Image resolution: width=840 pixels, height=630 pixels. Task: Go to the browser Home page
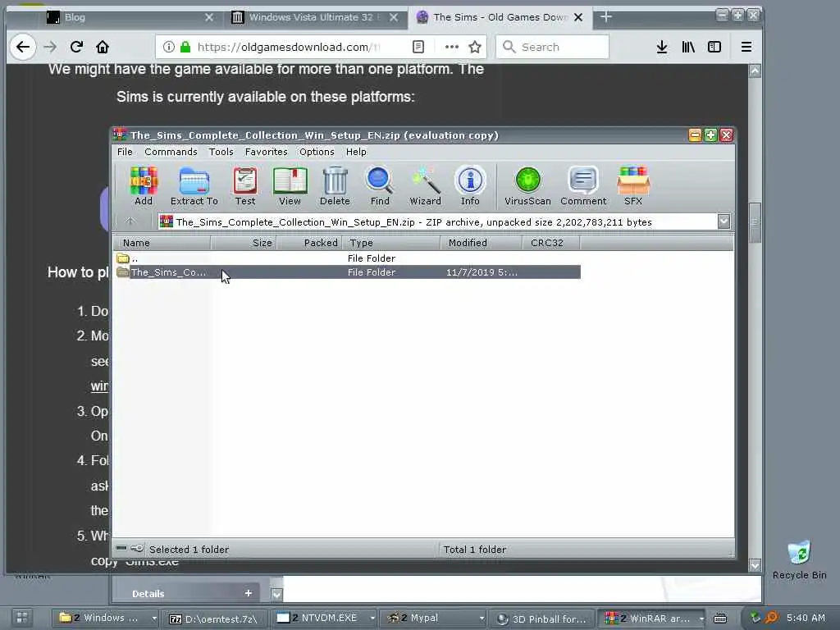click(x=103, y=47)
